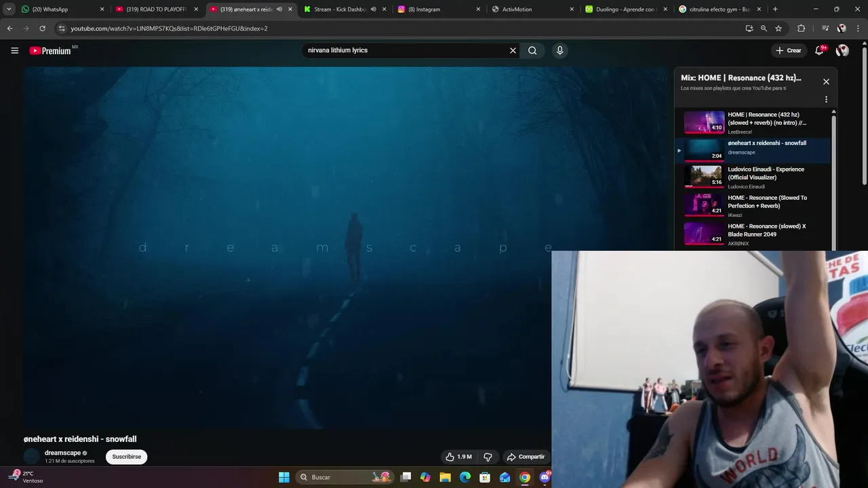
Task: Play HOME Resonance (432 hz) from playlist
Action: pos(753,123)
